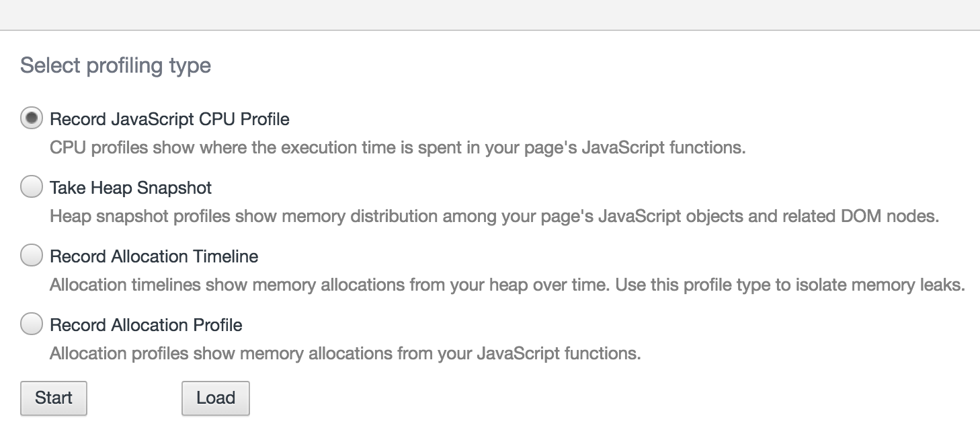The width and height of the screenshot is (980, 432).
Task: Click the "Allocation timelines show memory allocations" sentence
Action: coord(329,285)
